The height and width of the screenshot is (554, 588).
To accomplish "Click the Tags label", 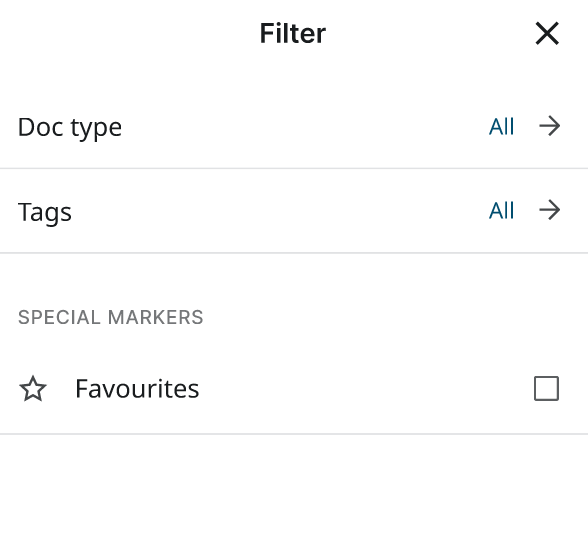I will 45,212.
